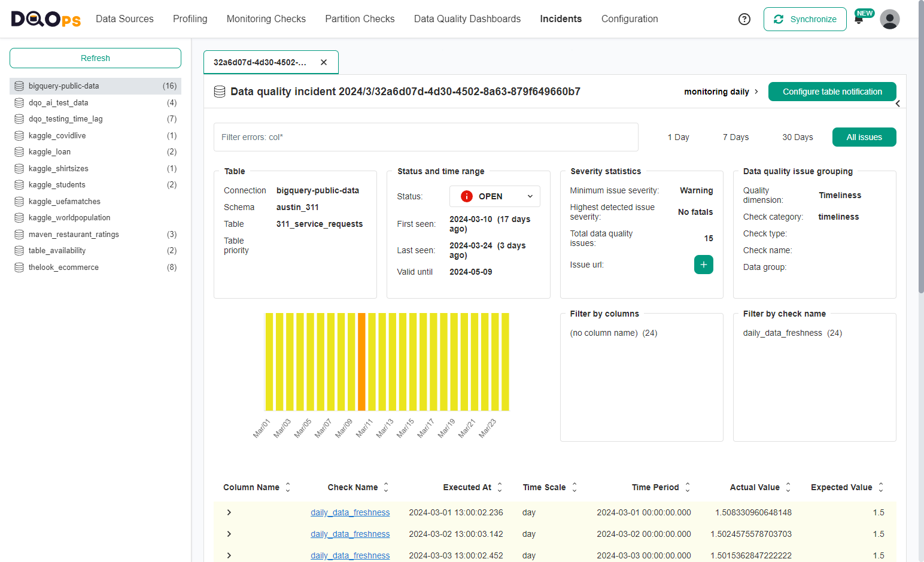This screenshot has height=562, width=924.
Task: Click the green plus icon next to Issue url
Action: point(703,264)
